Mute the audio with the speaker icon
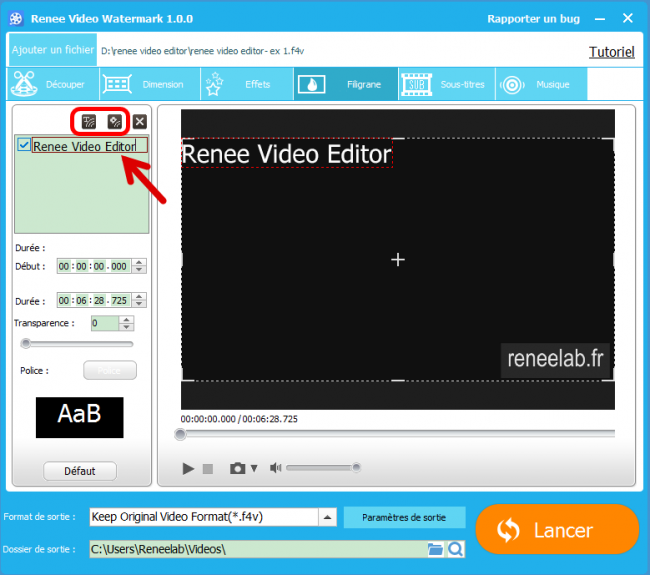The image size is (650, 575). [275, 468]
